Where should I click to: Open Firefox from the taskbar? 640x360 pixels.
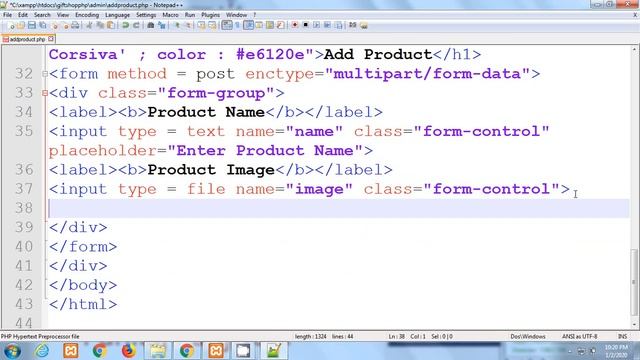(128, 351)
